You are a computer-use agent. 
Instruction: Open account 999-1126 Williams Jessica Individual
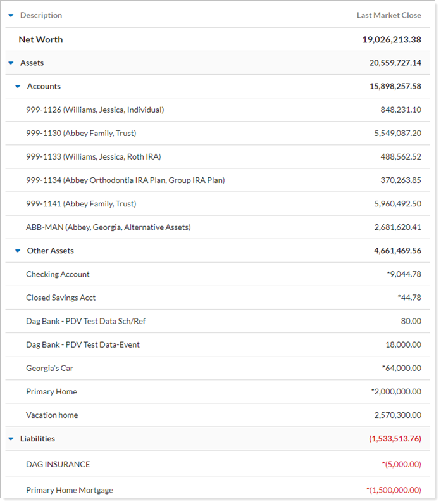(x=95, y=110)
